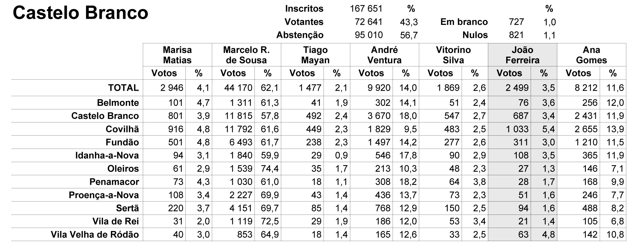Select the Nulos value 821
Viewport: 644px width, 243px height.
tap(516, 35)
